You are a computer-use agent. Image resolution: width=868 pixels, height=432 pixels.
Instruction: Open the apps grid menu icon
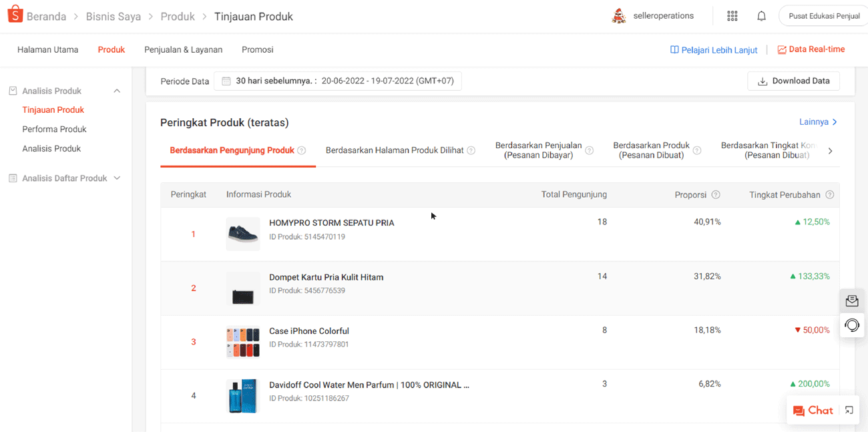coord(732,16)
